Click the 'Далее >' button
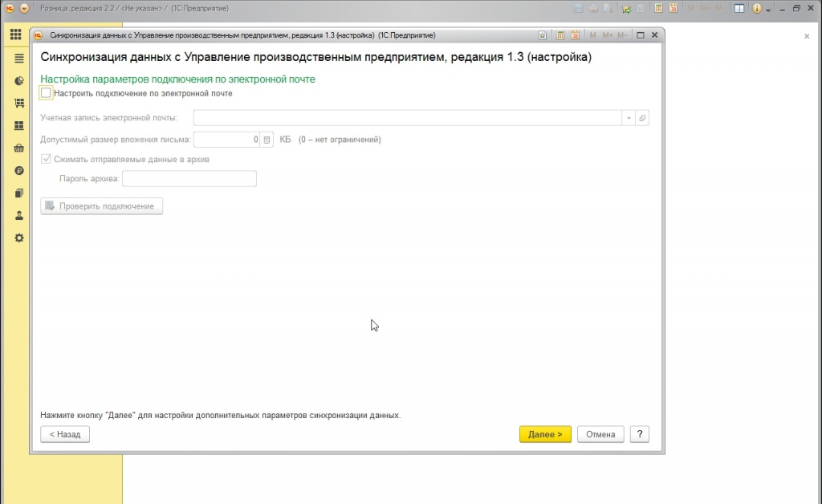This screenshot has width=822, height=504. click(x=545, y=434)
